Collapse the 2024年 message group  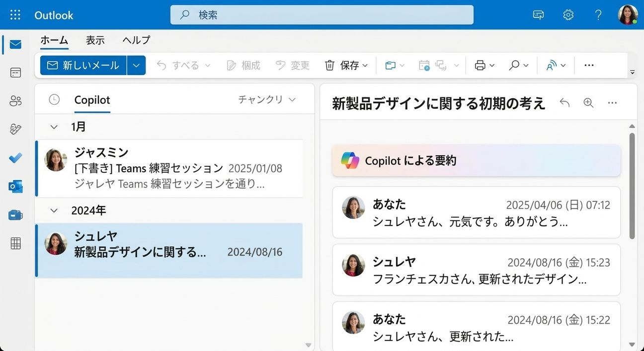pyautogui.click(x=54, y=211)
